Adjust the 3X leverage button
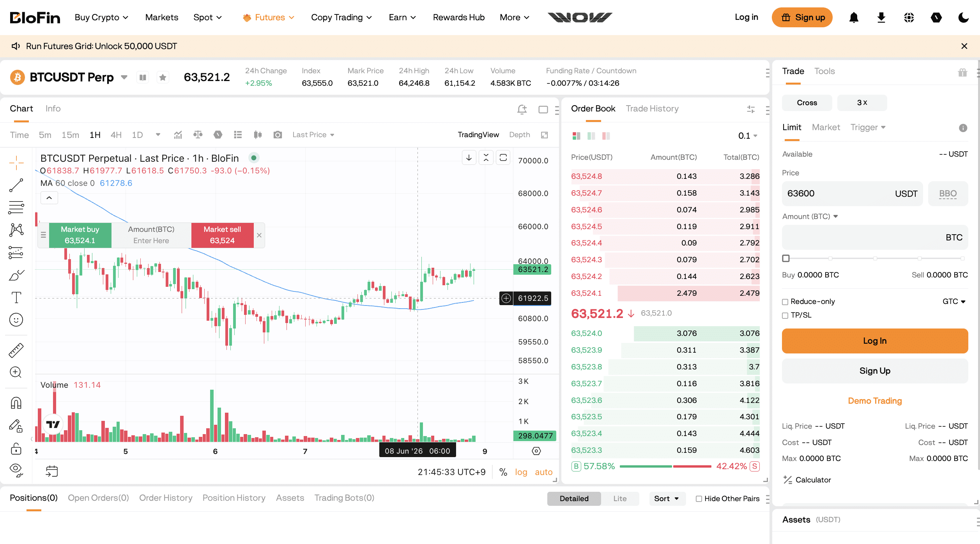The height and width of the screenshot is (544, 980). [x=862, y=103]
